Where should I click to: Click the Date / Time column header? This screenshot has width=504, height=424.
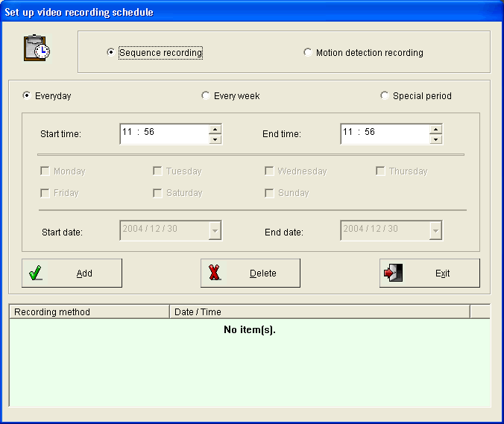click(319, 311)
